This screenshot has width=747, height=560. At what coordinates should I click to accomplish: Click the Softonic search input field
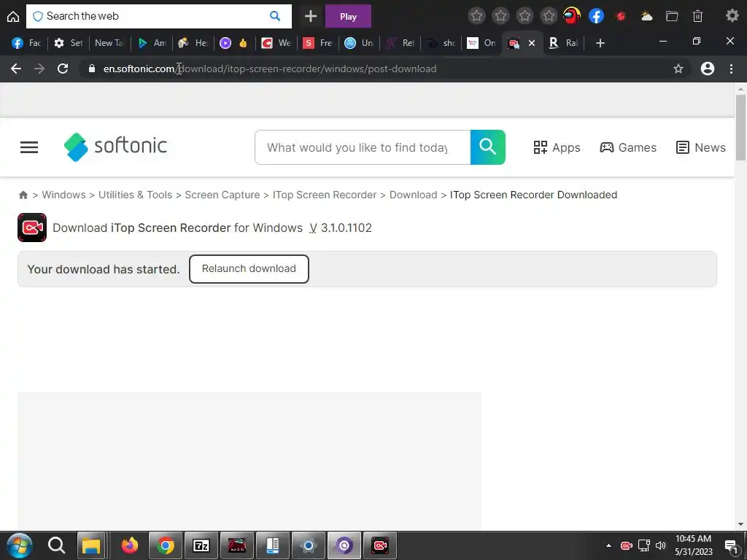coord(363,147)
